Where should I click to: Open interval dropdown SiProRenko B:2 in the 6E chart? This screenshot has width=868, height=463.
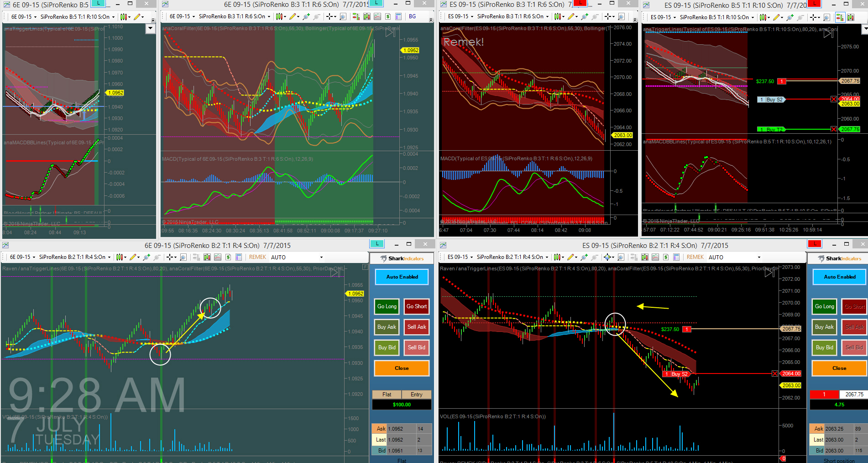(x=75, y=257)
